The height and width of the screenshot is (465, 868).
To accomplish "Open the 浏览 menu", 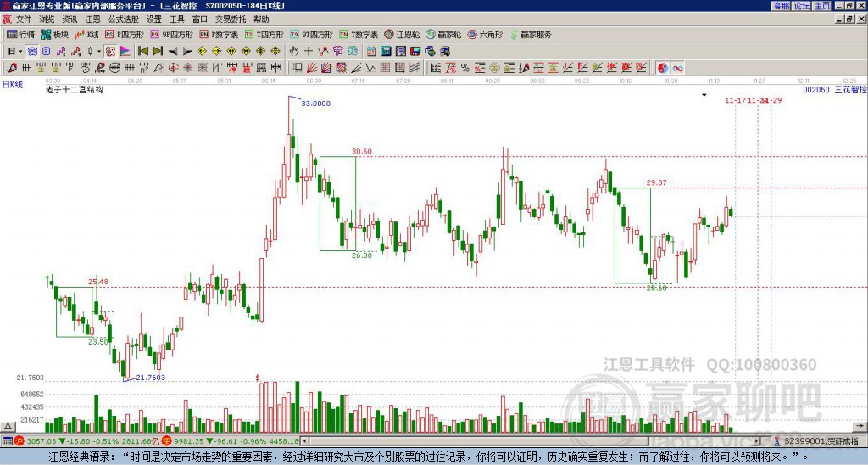I will pyautogui.click(x=47, y=20).
